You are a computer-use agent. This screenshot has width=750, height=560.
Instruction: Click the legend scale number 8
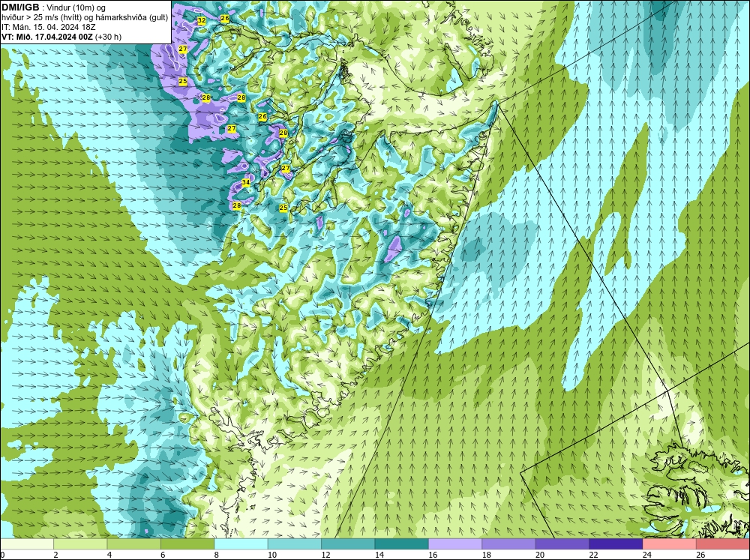tap(217, 555)
